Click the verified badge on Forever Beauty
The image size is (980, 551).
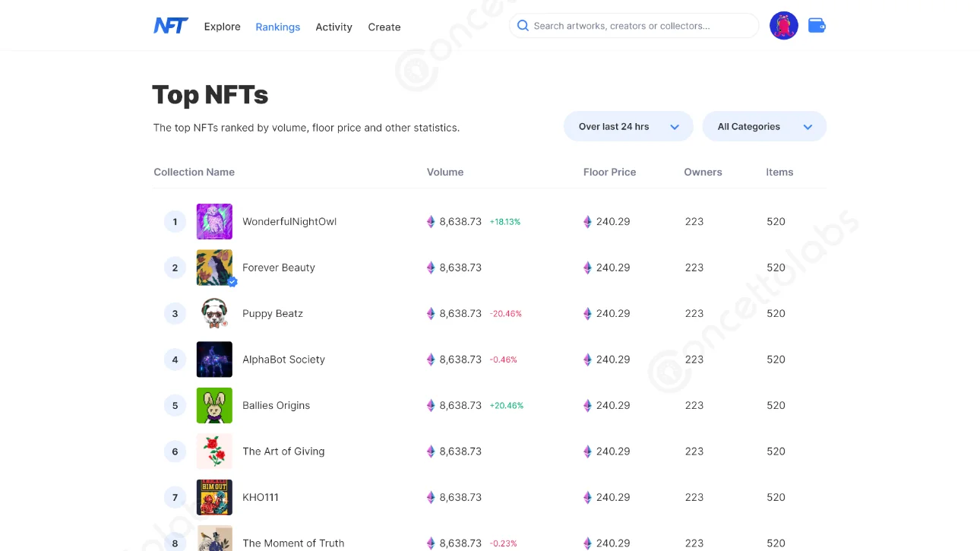tap(232, 281)
